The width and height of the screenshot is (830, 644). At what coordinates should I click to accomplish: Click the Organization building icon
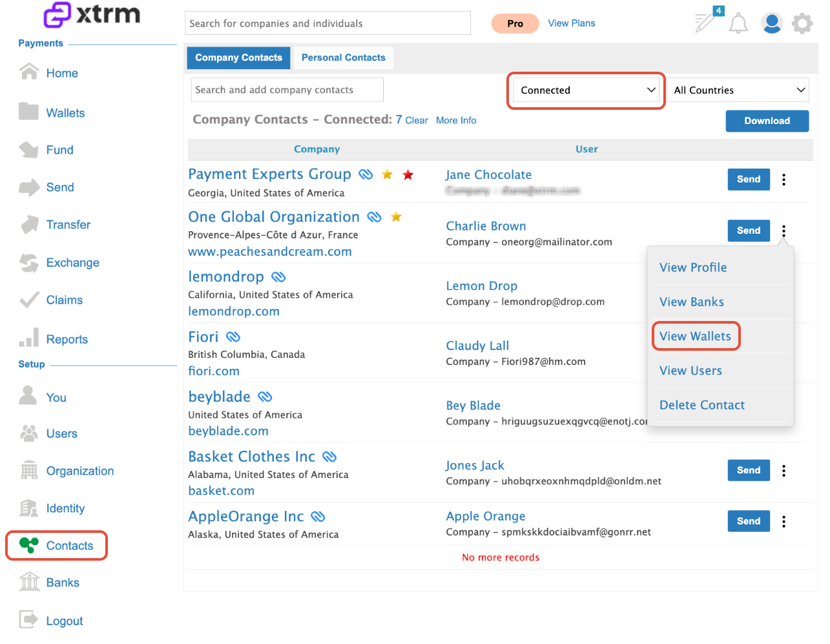pos(29,470)
